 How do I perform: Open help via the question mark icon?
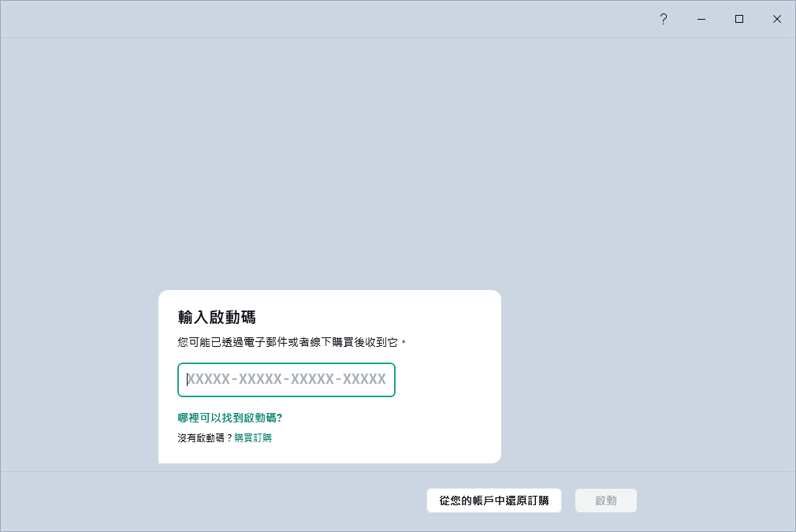pyautogui.click(x=664, y=19)
